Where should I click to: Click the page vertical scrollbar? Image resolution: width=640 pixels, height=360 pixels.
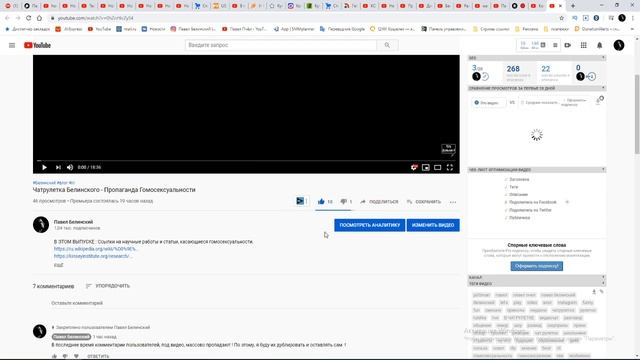tap(637, 114)
